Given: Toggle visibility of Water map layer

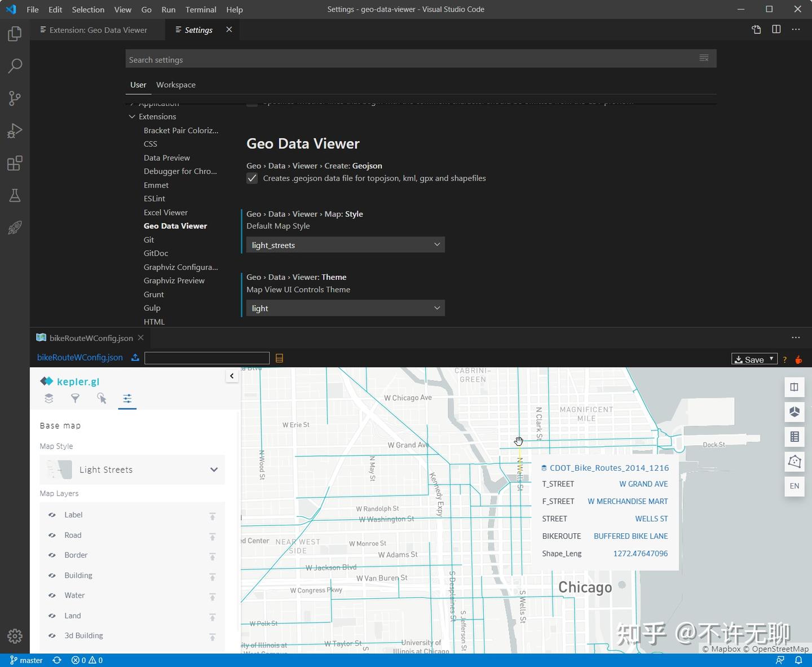Looking at the screenshot, I should (x=52, y=595).
